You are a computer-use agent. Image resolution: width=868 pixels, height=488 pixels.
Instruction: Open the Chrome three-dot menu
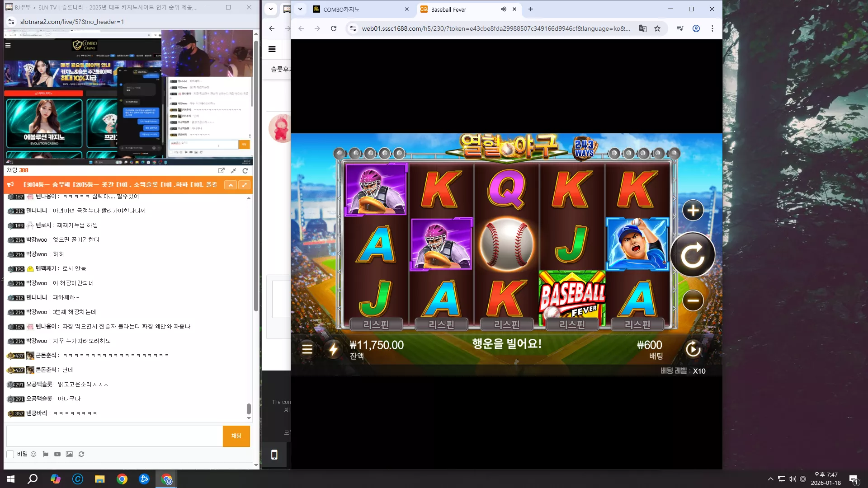712,28
